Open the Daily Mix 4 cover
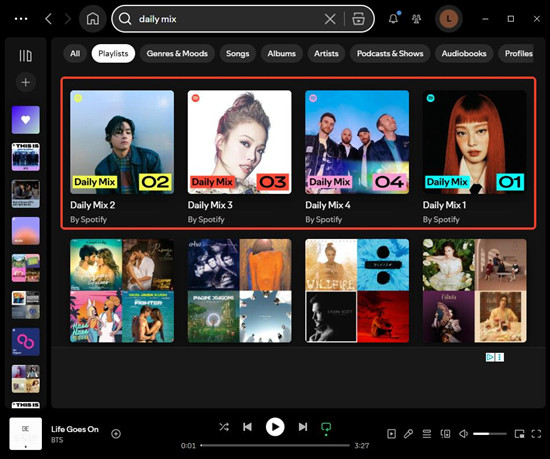The width and height of the screenshot is (550, 459). point(357,142)
